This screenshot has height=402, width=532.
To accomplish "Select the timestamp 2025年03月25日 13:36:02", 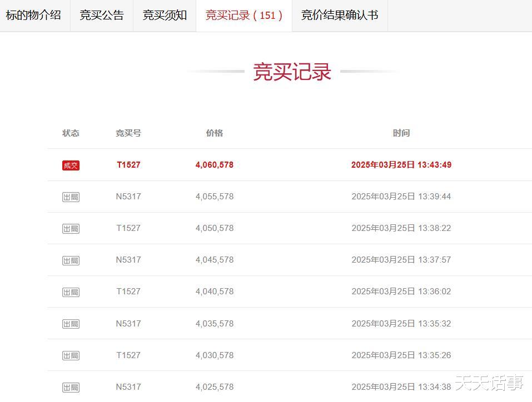I will click(x=401, y=292).
